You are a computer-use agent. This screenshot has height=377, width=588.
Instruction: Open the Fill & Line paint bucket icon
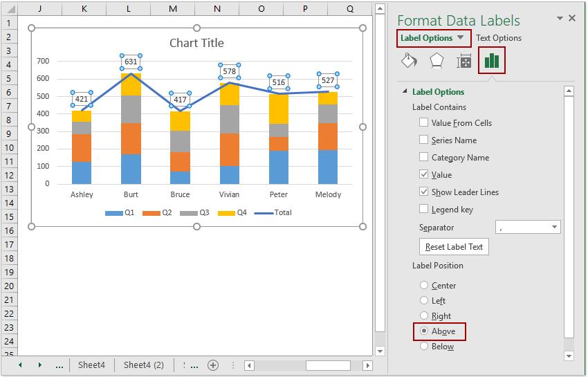coord(408,61)
